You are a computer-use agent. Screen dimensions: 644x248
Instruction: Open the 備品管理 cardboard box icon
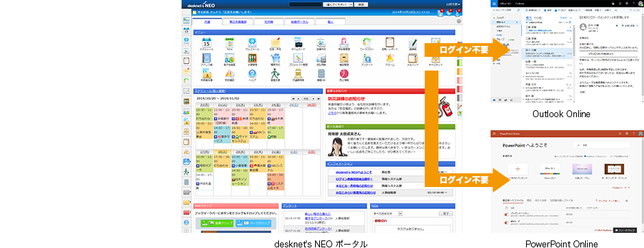pos(344,58)
